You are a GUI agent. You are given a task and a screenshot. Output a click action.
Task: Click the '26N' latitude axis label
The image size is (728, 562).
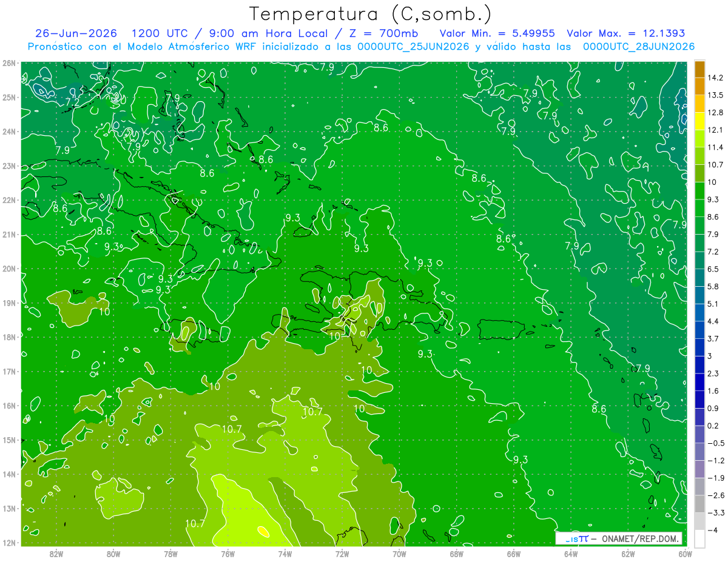pos(8,63)
